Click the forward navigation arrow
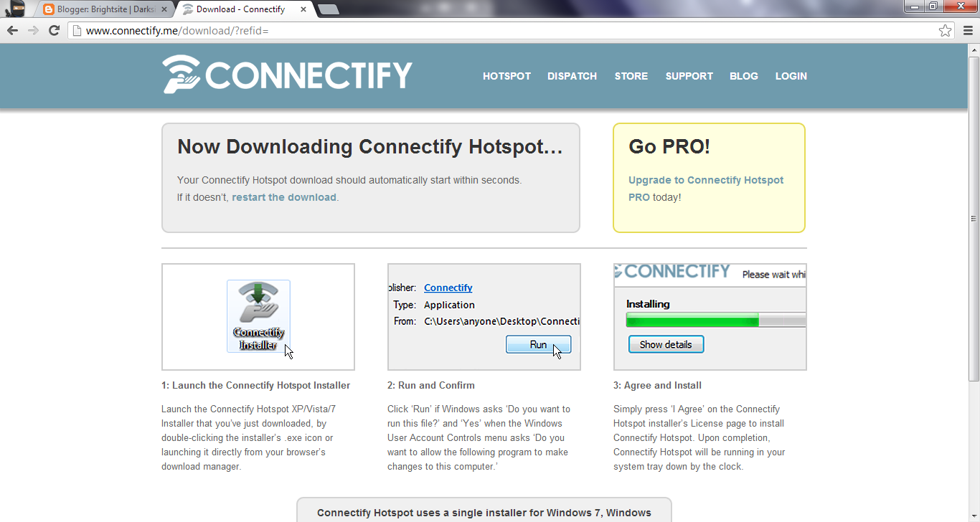980x522 pixels. [34, 30]
